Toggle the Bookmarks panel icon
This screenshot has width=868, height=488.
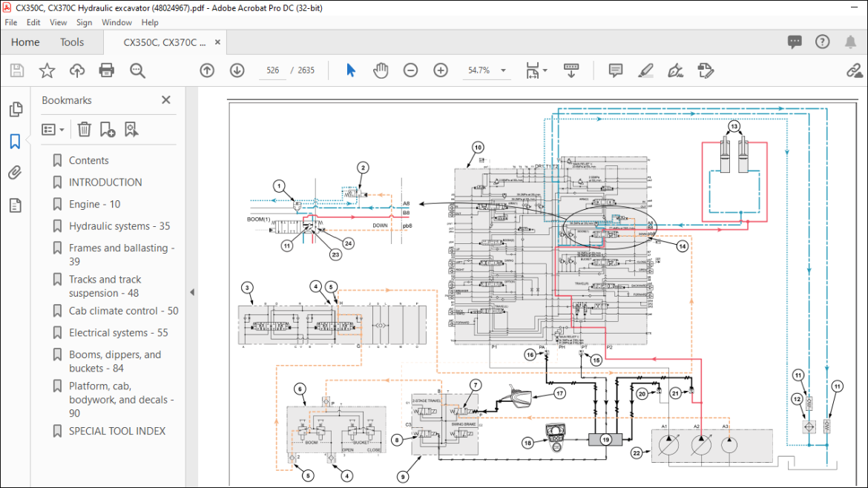pos(15,141)
